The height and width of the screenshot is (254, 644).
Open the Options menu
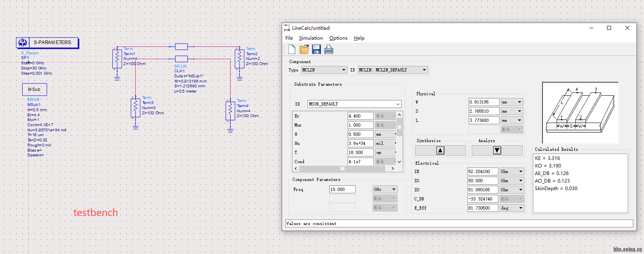point(338,38)
